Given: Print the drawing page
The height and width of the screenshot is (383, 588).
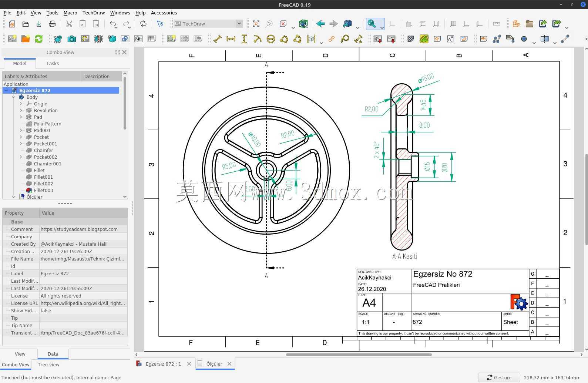Looking at the screenshot, I should click(x=52, y=24).
